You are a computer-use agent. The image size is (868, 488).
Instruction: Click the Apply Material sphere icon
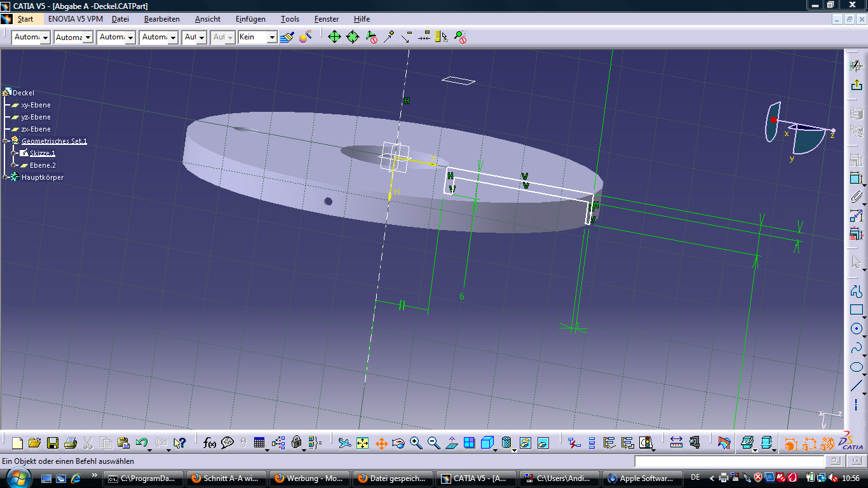click(x=305, y=37)
